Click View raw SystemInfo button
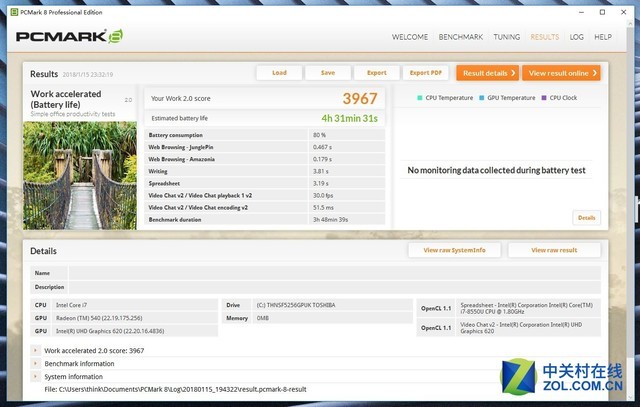 coord(454,250)
